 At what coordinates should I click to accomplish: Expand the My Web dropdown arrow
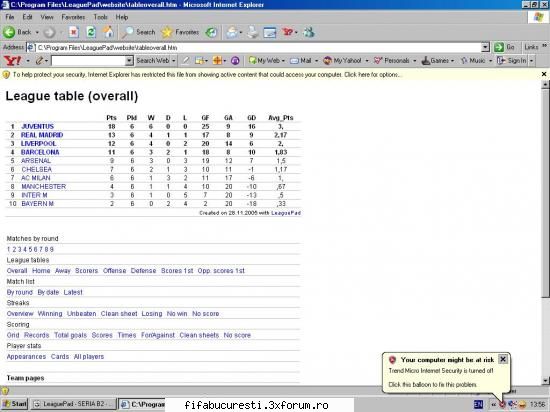(x=283, y=61)
